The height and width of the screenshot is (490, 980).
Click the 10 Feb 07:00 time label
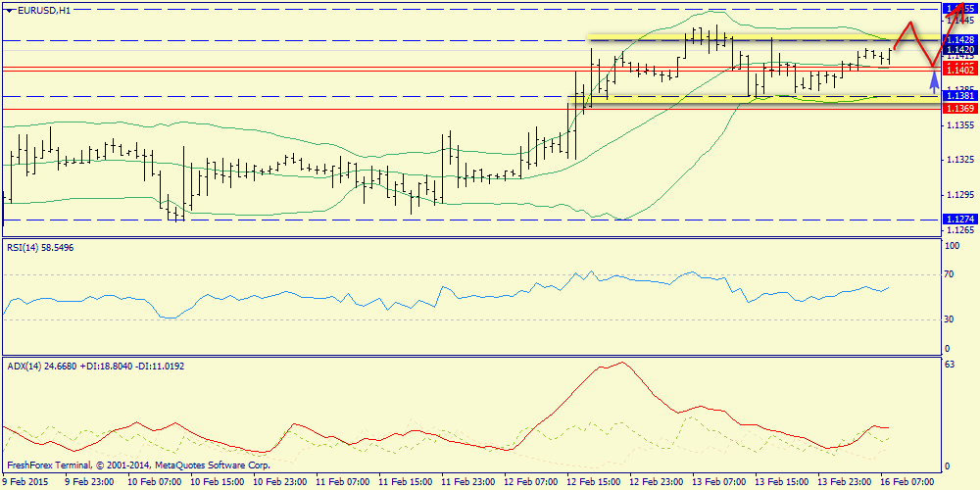[x=155, y=482]
